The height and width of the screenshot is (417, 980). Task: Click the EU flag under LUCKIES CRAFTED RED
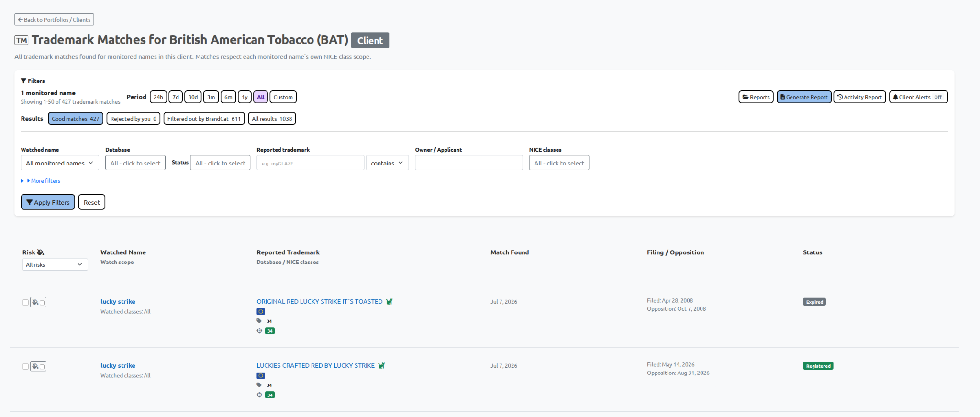(261, 376)
